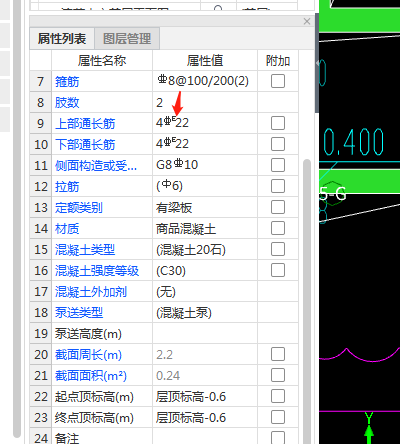Click the 终点顶标高(m) row label
The height and width of the screenshot is (444, 400).
(94, 417)
